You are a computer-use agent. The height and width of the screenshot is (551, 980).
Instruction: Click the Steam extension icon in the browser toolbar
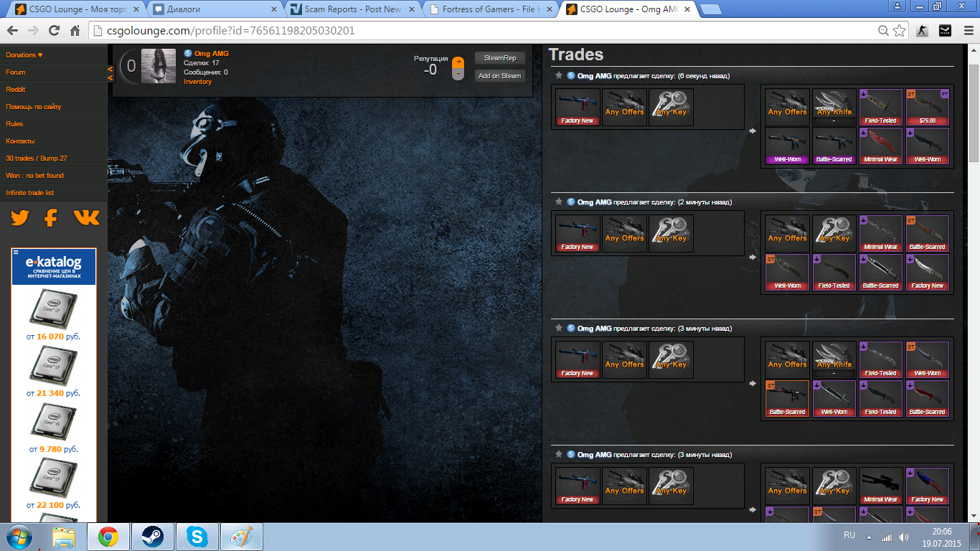pos(945,31)
